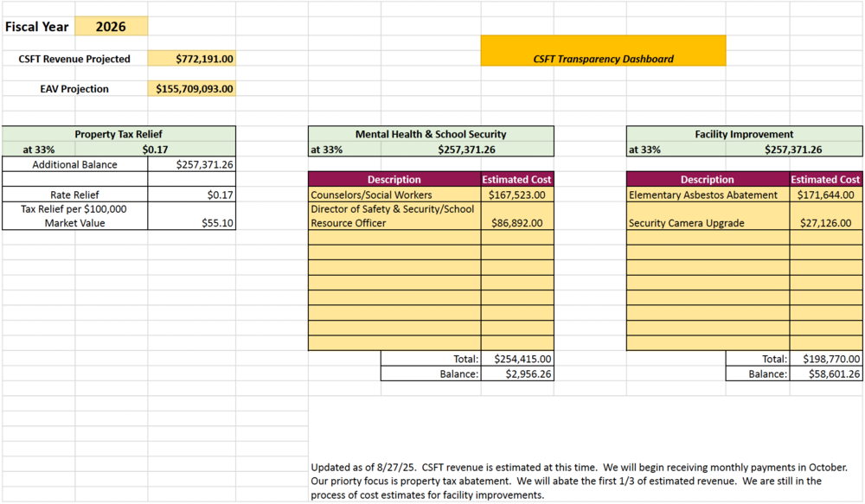Click Description header in Mental Health table
This screenshot has width=865, height=504.
[x=394, y=179]
